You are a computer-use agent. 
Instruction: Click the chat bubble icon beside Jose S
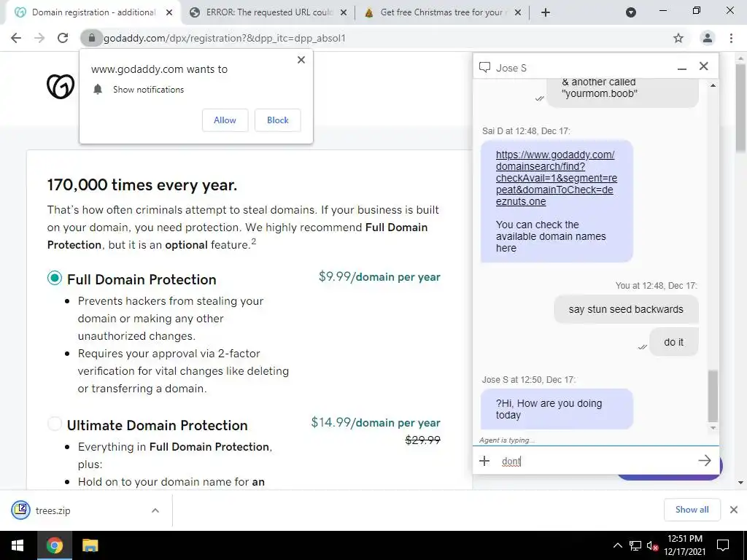pyautogui.click(x=484, y=68)
